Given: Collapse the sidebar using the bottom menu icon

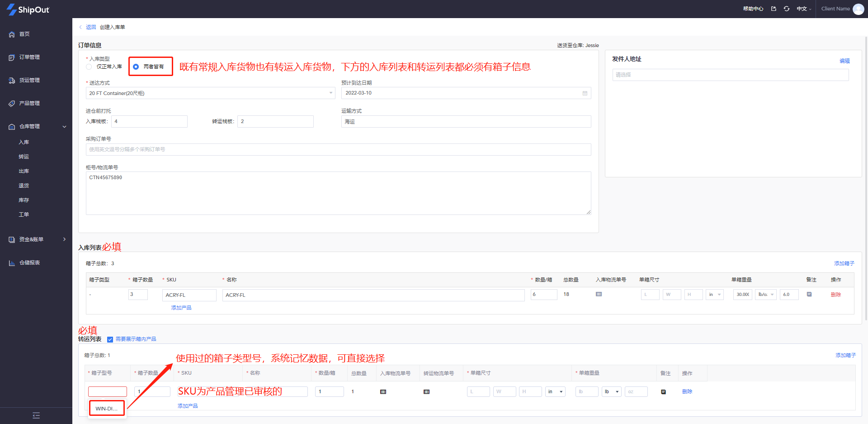Looking at the screenshot, I should click(36, 415).
